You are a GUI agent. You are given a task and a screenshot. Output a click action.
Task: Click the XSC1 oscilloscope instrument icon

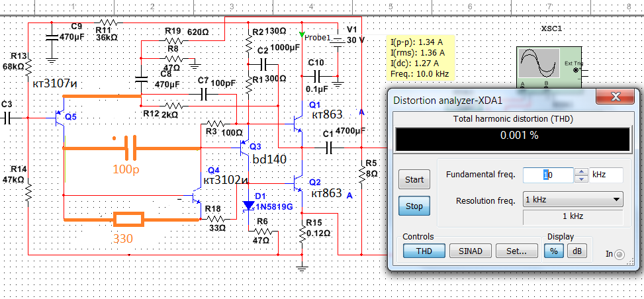[x=547, y=67]
